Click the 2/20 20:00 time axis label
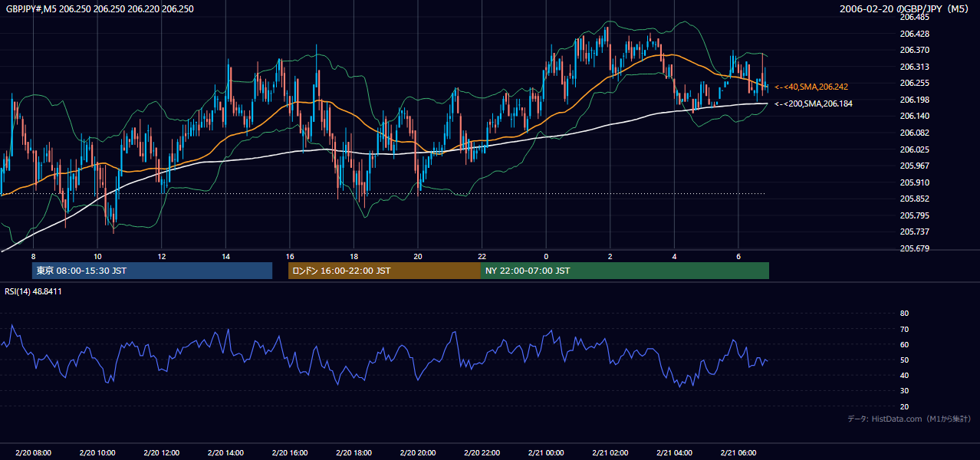 coord(418,453)
